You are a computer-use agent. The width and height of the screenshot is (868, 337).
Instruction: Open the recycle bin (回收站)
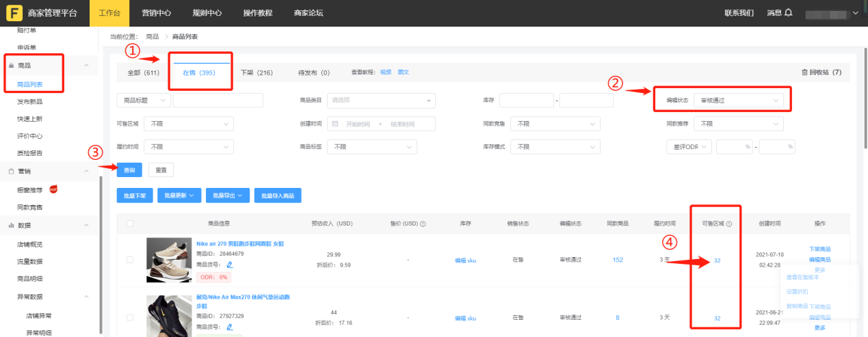tap(821, 72)
